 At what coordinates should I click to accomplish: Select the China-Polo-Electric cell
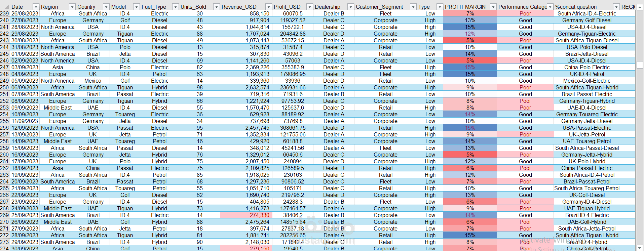[587, 67]
